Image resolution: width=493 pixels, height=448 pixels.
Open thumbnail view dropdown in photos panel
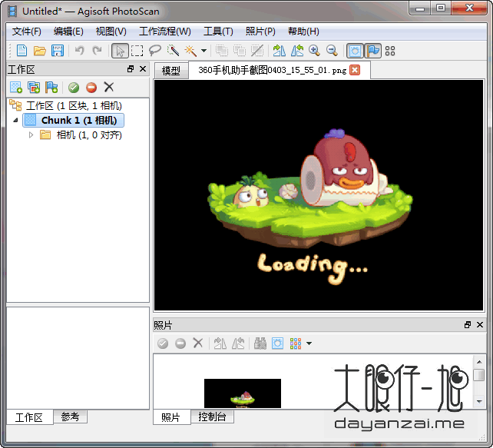coord(309,343)
